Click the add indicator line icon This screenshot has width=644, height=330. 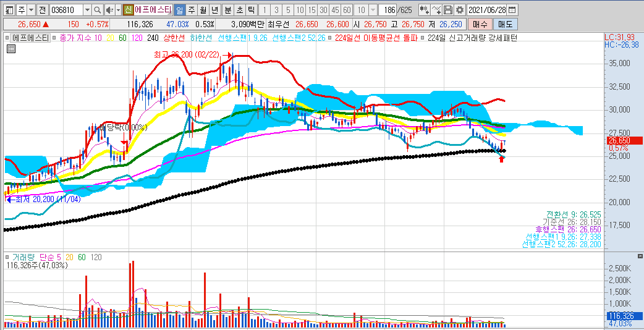point(436,10)
